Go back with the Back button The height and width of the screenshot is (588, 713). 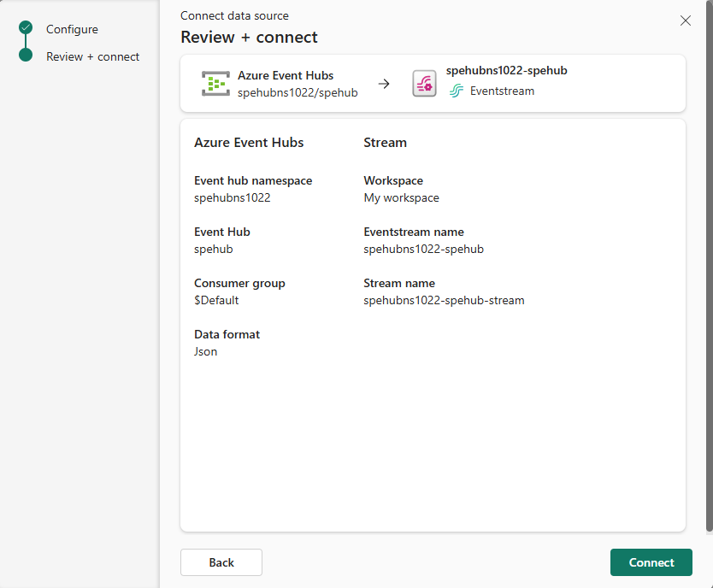click(221, 562)
